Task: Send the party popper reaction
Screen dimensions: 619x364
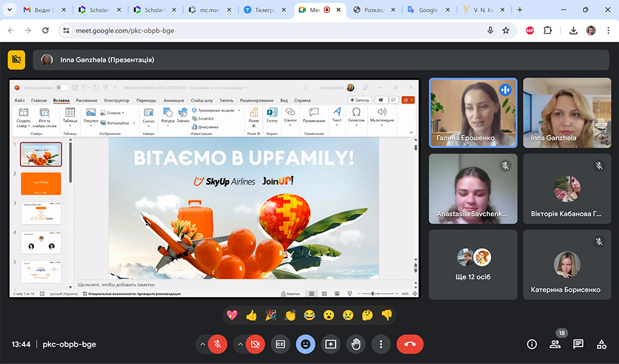Action: 271,315
